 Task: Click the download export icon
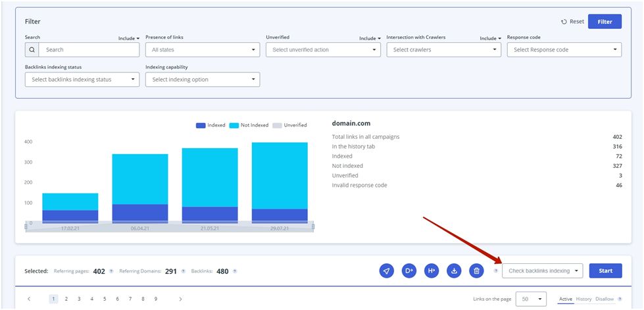pyautogui.click(x=454, y=271)
